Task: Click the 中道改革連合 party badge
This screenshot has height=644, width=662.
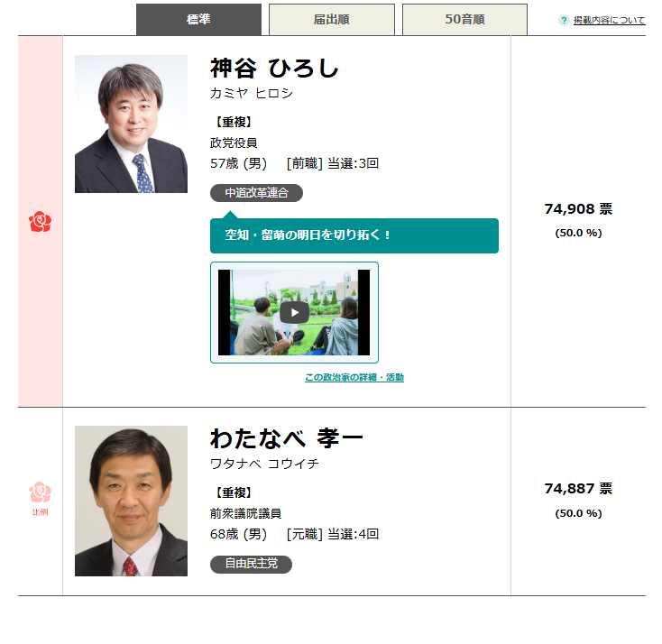Action: (256, 193)
